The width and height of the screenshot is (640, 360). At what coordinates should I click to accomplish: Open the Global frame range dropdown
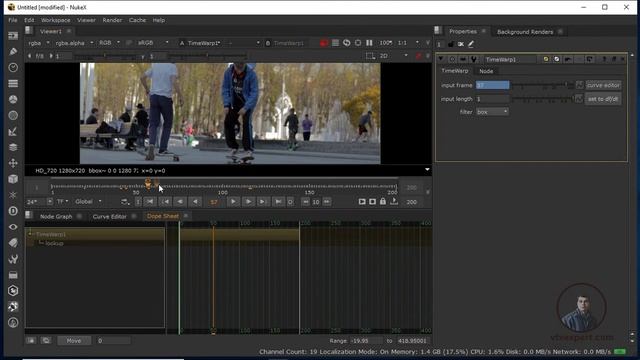88,202
